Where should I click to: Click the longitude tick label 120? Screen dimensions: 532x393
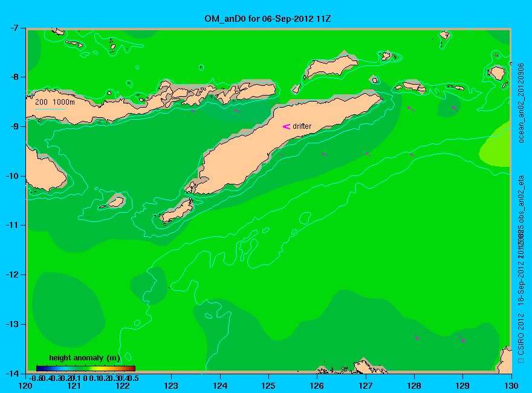tap(25, 386)
